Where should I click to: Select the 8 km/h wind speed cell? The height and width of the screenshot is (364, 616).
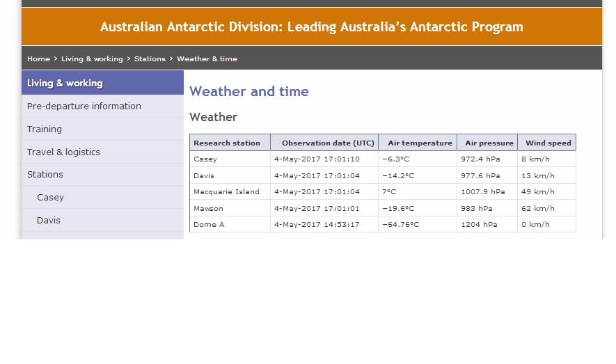(547, 159)
